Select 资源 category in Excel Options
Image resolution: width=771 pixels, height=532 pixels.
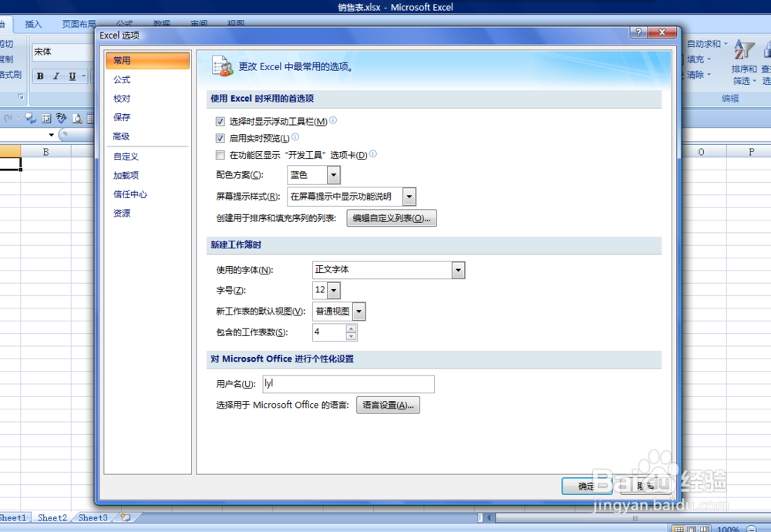(x=147, y=213)
